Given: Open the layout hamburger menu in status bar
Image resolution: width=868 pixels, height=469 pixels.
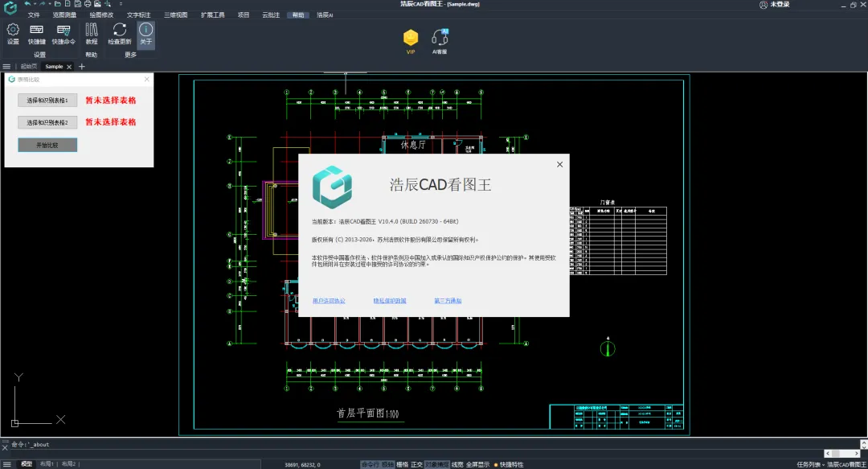Looking at the screenshot, I should [6, 464].
